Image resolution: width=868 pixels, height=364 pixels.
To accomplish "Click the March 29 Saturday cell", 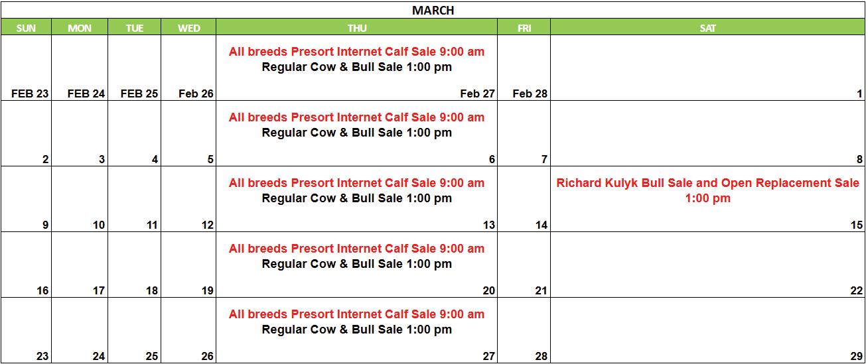I will 707,330.
